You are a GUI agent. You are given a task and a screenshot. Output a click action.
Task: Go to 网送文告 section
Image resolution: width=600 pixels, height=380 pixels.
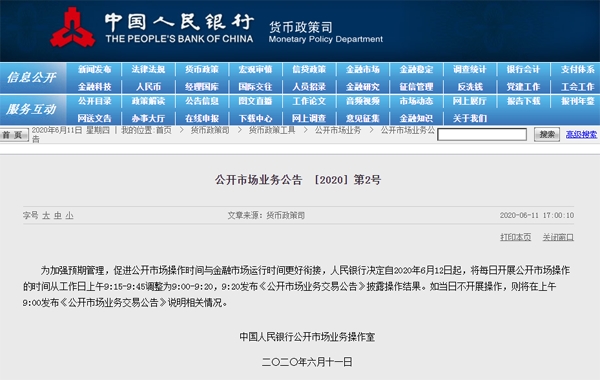click(95, 118)
